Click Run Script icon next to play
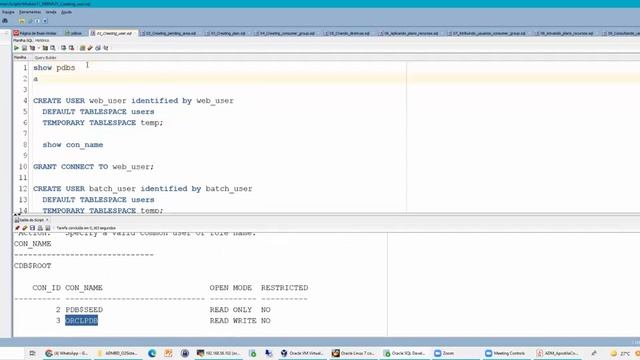 [x=24, y=48]
